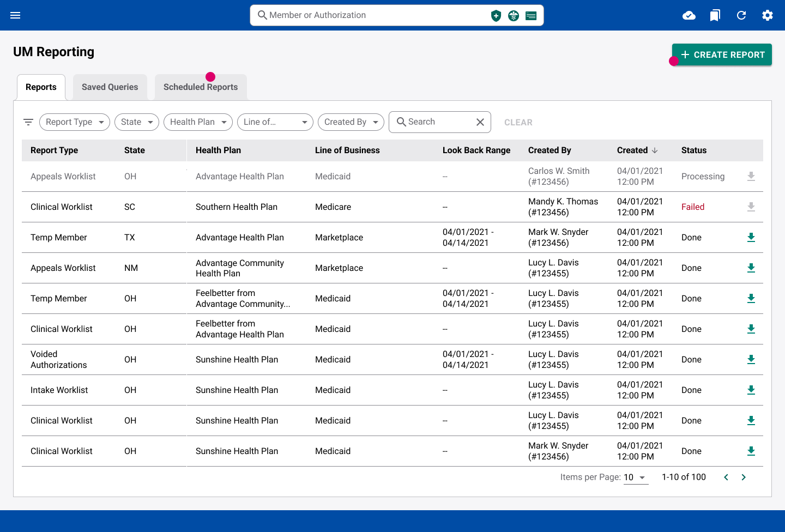The image size is (785, 532).
Task: Open the bookmarks icon in header
Action: click(x=715, y=15)
